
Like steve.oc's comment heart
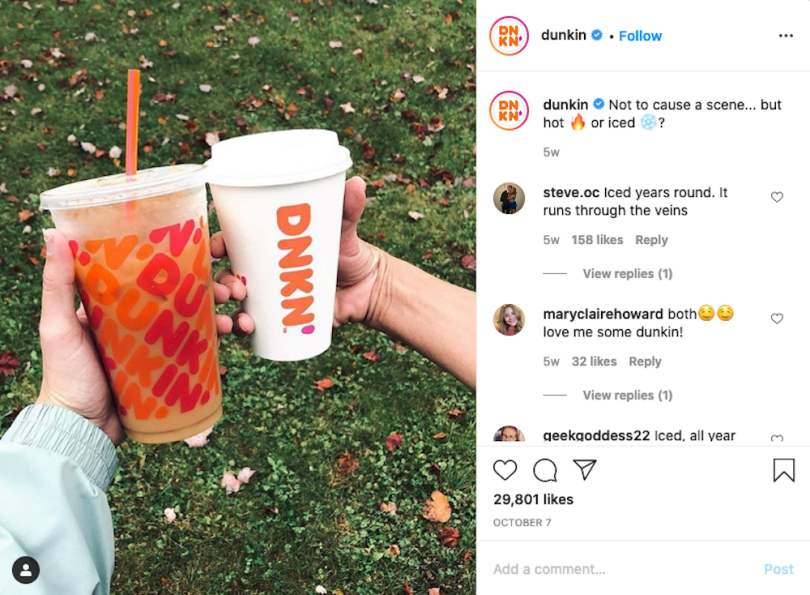(777, 197)
